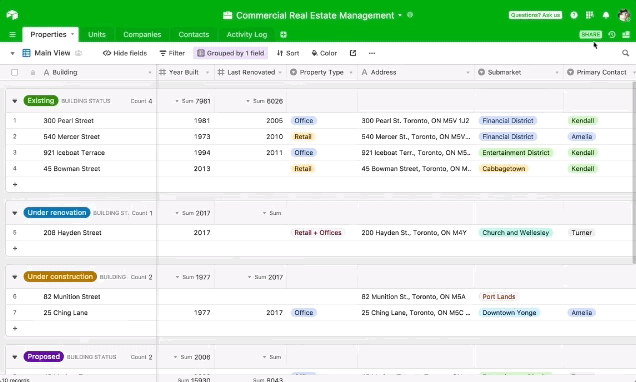Click the Filter button
This screenshot has width=636, height=382.
point(172,53)
